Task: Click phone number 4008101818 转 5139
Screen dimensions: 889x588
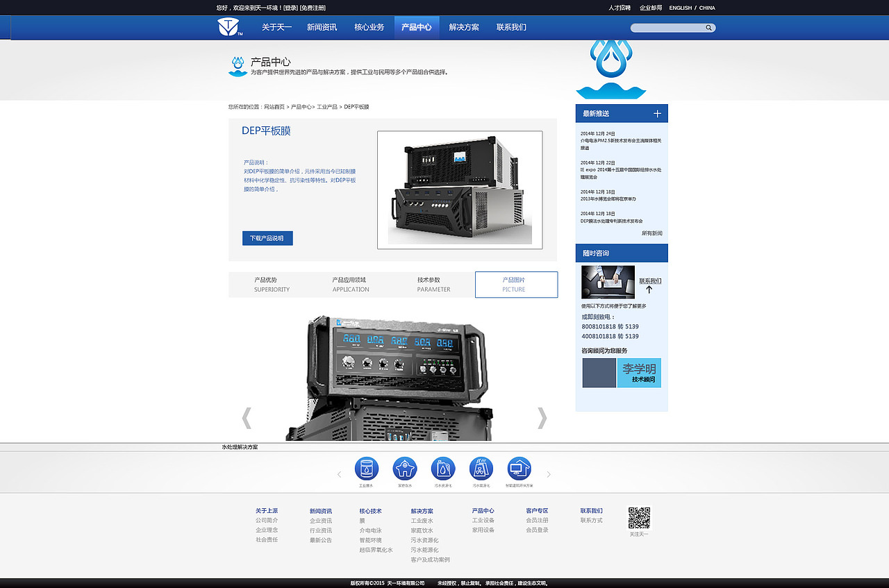Action: point(610,336)
